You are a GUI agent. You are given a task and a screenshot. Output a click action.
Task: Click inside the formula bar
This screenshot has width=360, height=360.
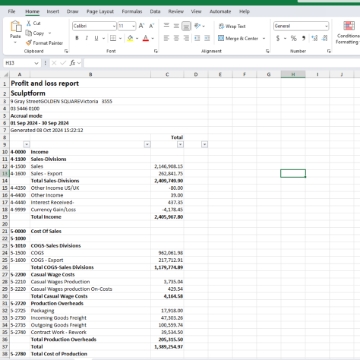(x=222, y=63)
